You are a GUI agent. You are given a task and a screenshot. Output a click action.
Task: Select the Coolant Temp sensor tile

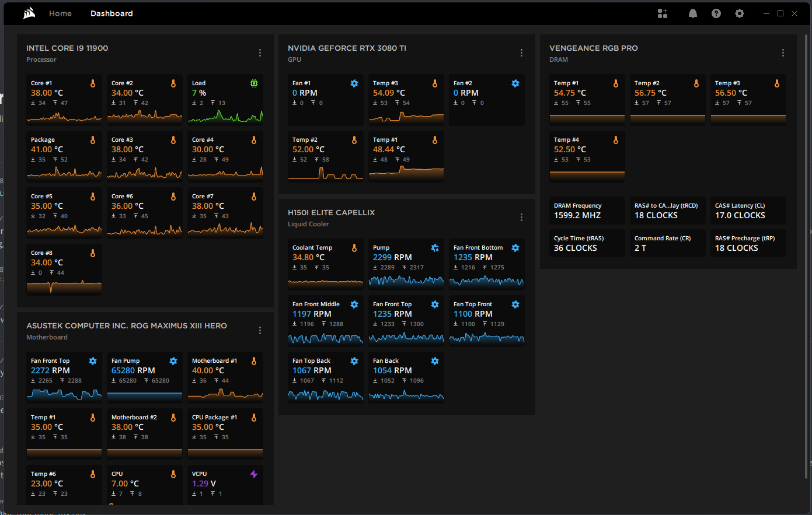(326, 264)
